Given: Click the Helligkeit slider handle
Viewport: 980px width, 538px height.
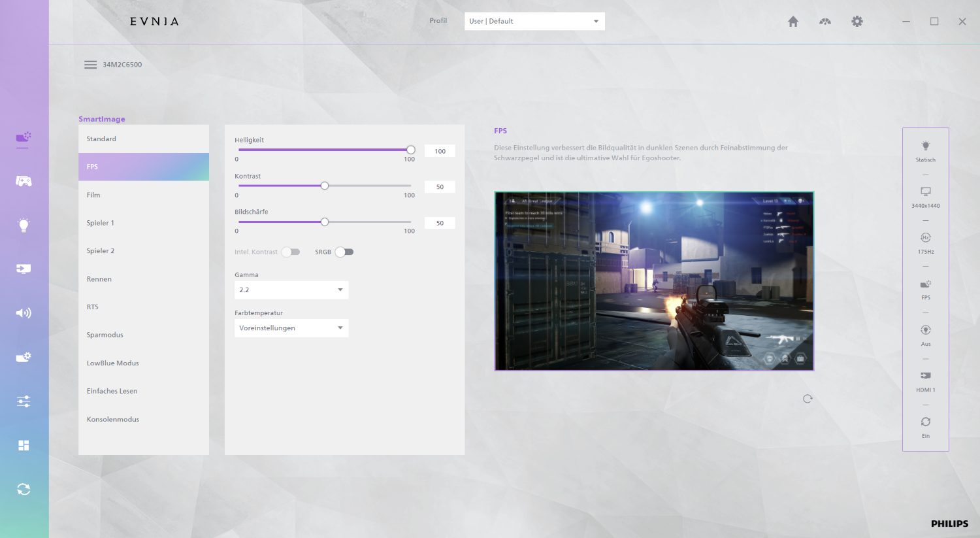Looking at the screenshot, I should [x=411, y=150].
